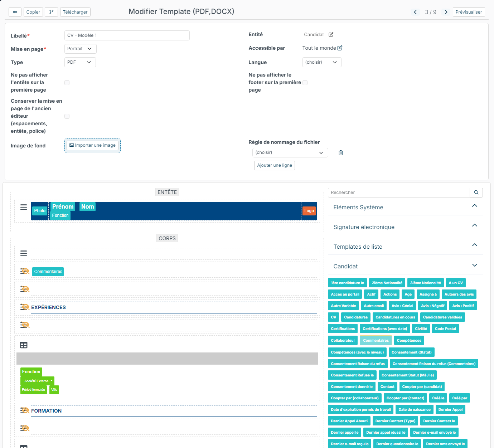Open the file naming rule dropdown
This screenshot has height=448, width=494.
click(x=290, y=152)
